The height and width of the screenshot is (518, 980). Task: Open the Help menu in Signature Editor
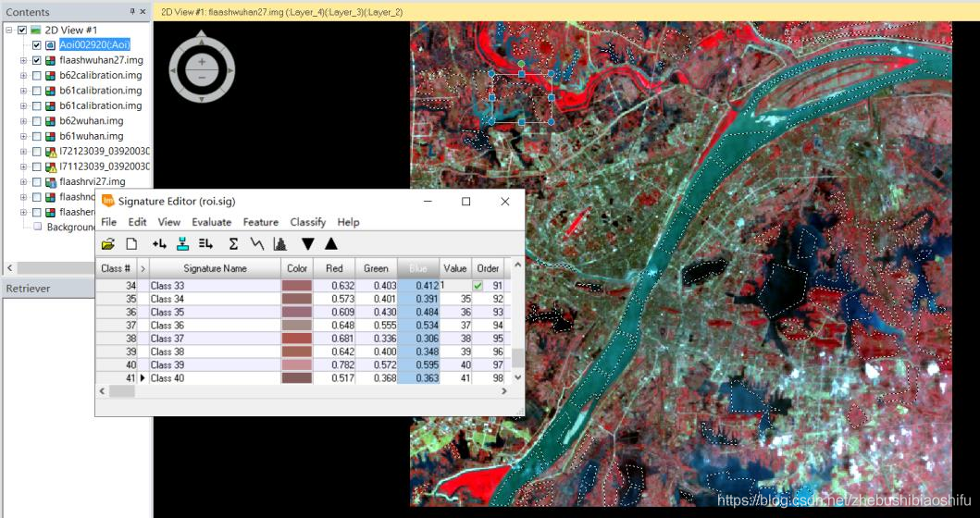pyautogui.click(x=348, y=222)
